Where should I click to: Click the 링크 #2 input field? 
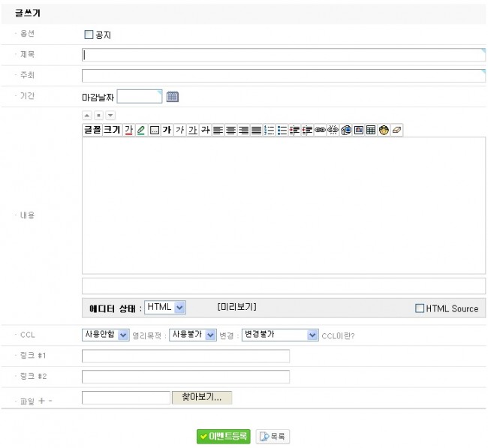tap(185, 377)
